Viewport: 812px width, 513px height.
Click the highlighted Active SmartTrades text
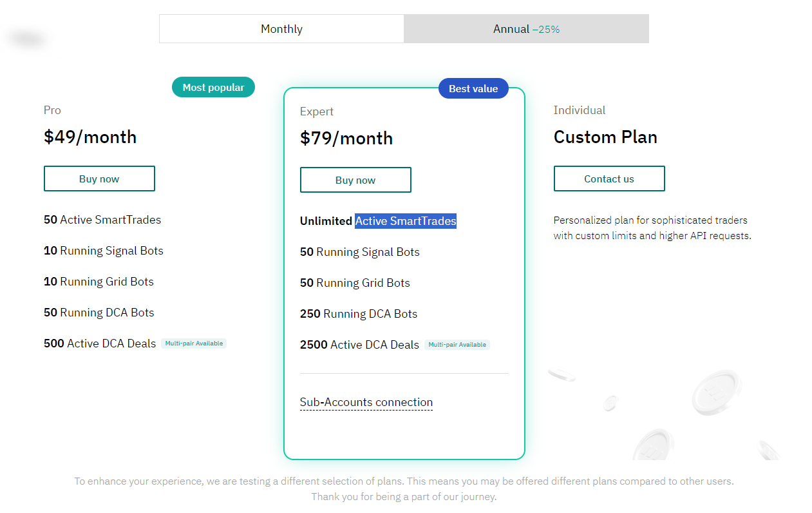click(x=406, y=221)
